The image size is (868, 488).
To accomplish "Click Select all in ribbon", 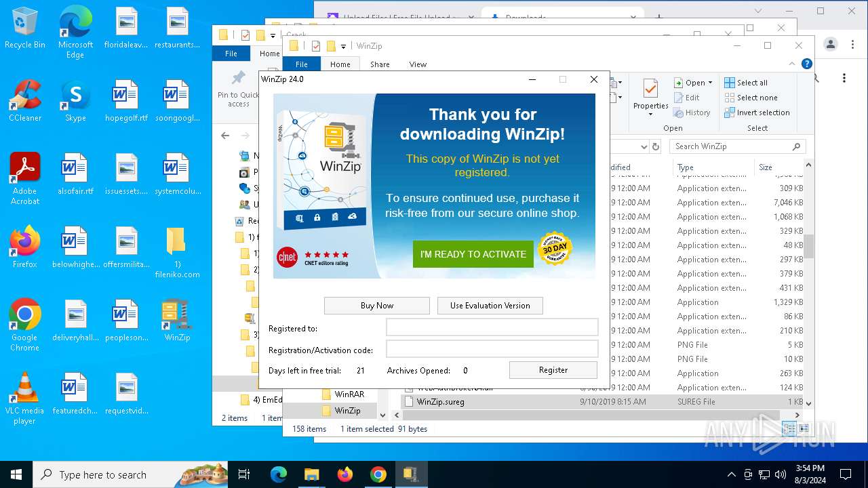I will tap(746, 83).
